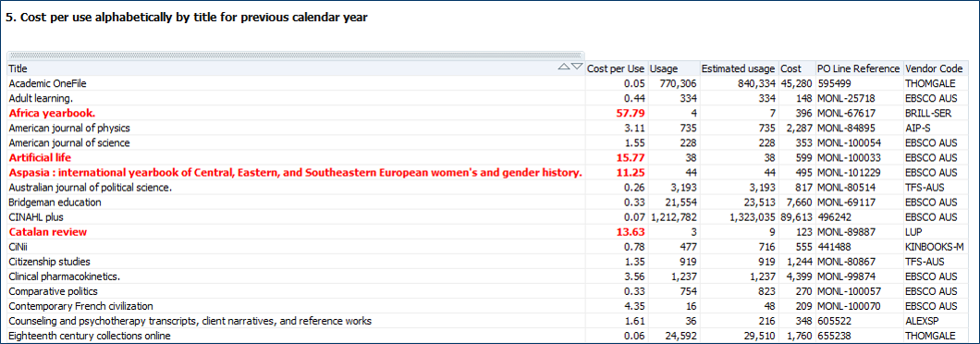Click the red 13.63 cost per use value
This screenshot has width=980, height=344.
click(630, 232)
